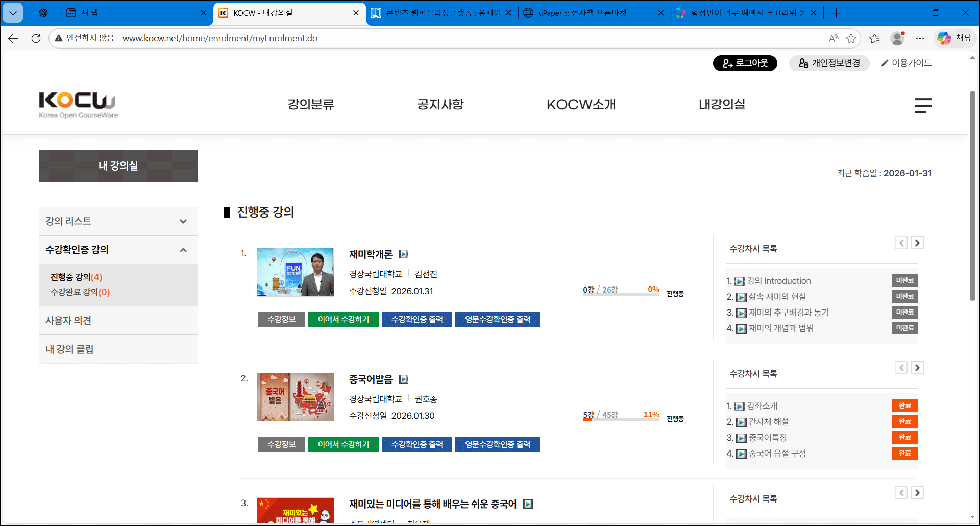Next page arrow in third course 수강차시 목록
Image resolution: width=980 pixels, height=526 pixels.
(917, 493)
